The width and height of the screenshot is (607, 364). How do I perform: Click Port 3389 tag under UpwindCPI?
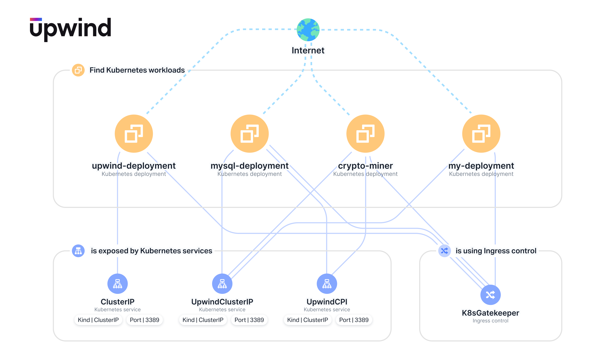pyautogui.click(x=354, y=320)
